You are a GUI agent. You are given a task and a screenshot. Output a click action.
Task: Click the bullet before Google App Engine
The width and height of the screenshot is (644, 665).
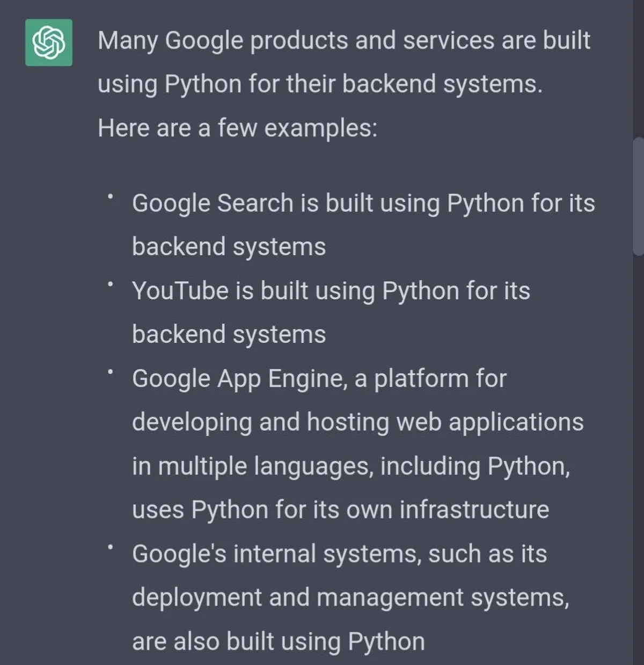pyautogui.click(x=110, y=371)
